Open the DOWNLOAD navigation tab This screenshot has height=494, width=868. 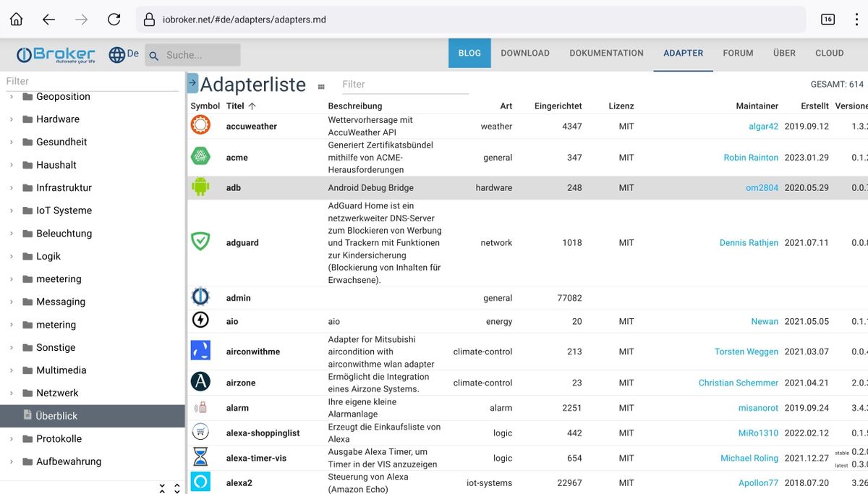tap(525, 53)
